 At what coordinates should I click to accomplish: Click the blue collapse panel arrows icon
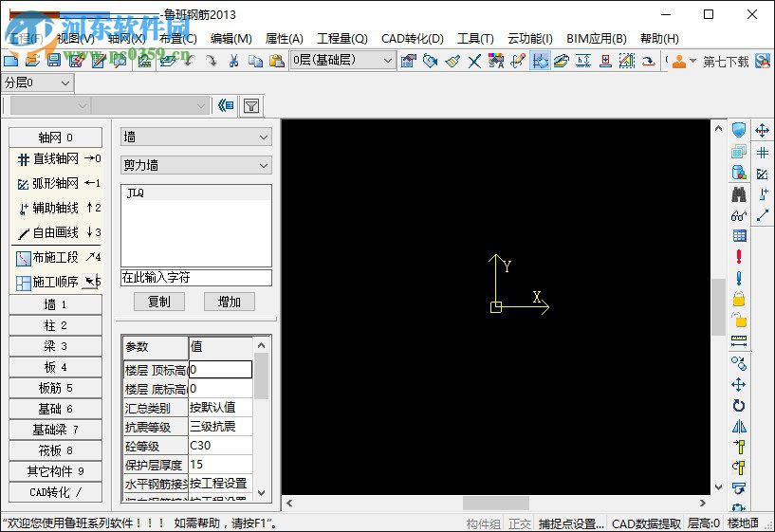[x=226, y=105]
